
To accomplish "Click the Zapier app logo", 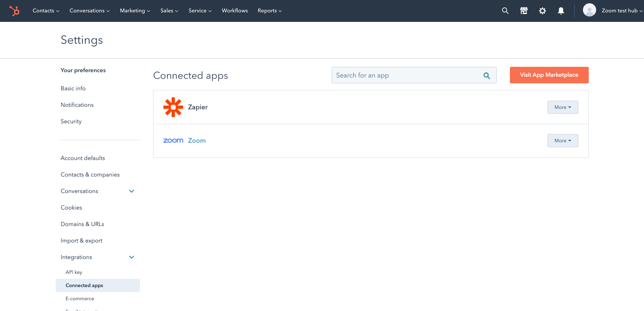I will pyautogui.click(x=173, y=107).
